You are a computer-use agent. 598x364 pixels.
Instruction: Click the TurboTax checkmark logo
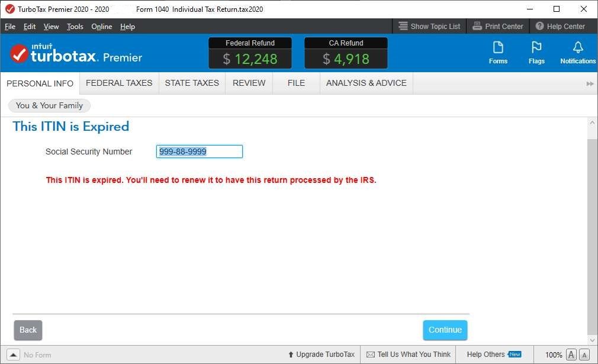click(19, 53)
